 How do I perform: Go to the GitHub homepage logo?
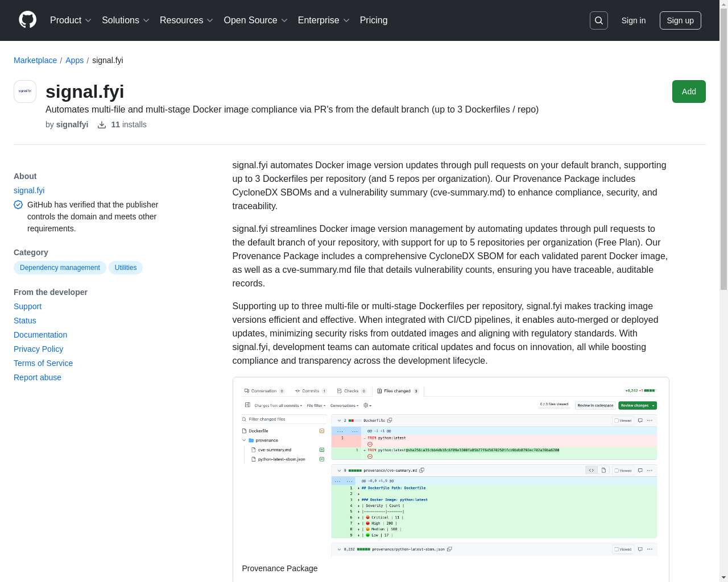28,20
